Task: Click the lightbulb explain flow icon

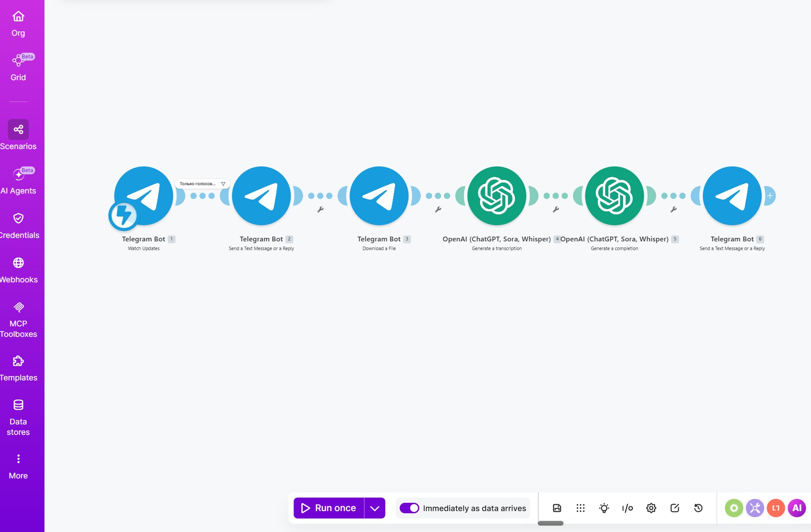Action: click(x=604, y=508)
